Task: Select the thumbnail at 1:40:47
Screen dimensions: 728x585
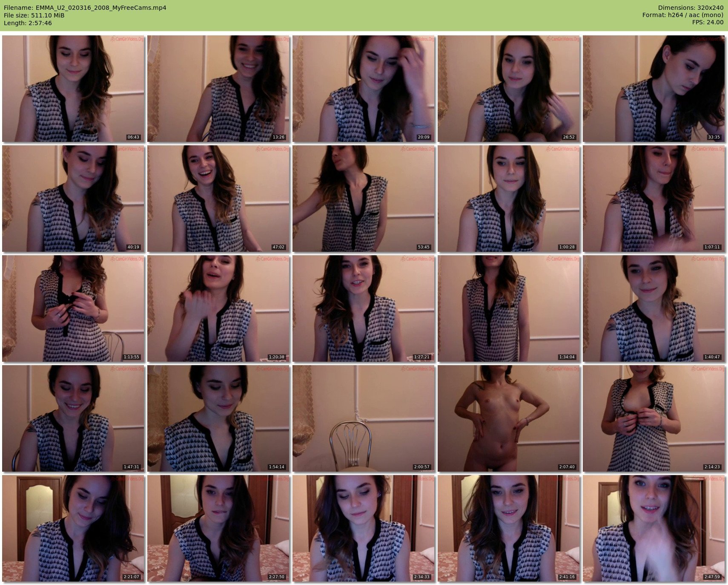Action: click(654, 308)
